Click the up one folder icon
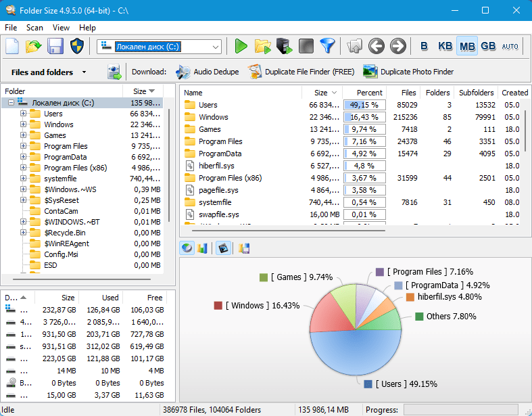Viewport: 532px width, 416px height. click(x=355, y=46)
